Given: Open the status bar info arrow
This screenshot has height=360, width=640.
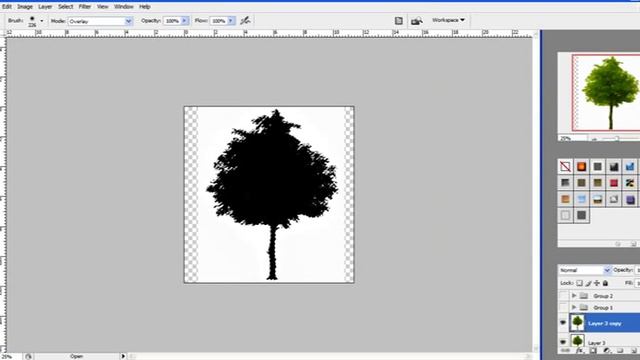Looking at the screenshot, I should click(123, 356).
